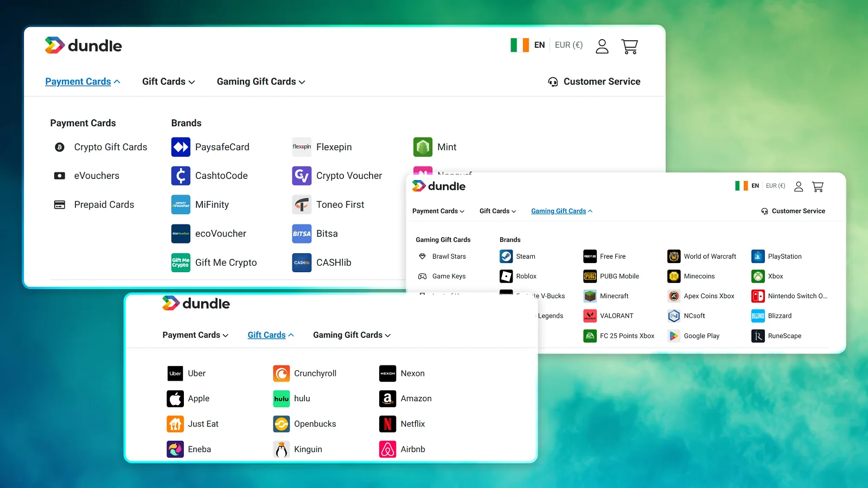Click Apple icon in gift cards window

[175, 399]
